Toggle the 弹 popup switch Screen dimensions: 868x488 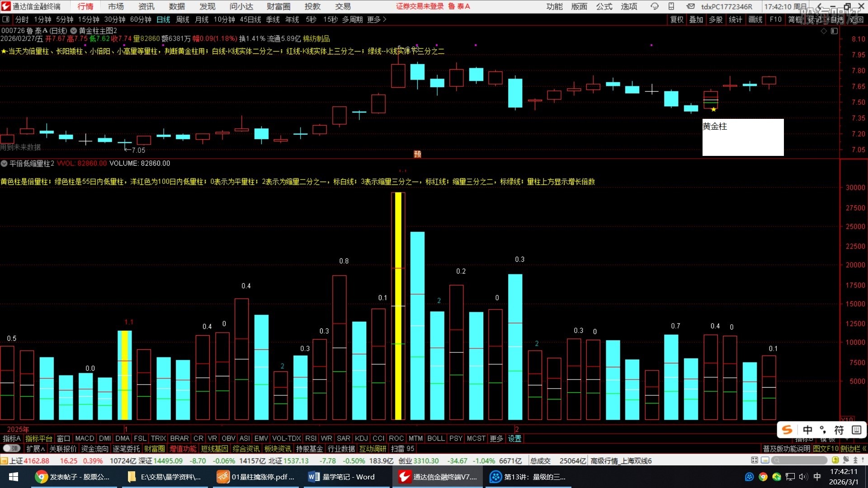(11, 449)
